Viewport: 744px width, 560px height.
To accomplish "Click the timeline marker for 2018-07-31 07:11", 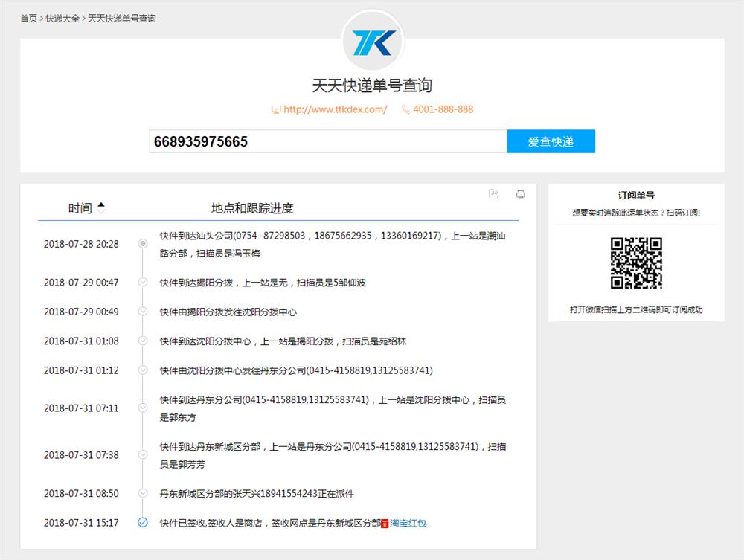I will coord(142,408).
